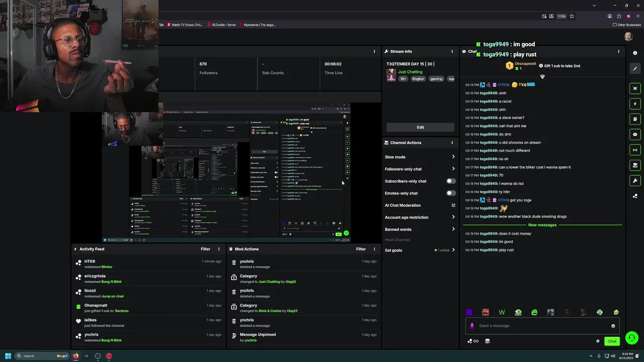
Task: Insert the green W emote
Action: click(x=502, y=312)
